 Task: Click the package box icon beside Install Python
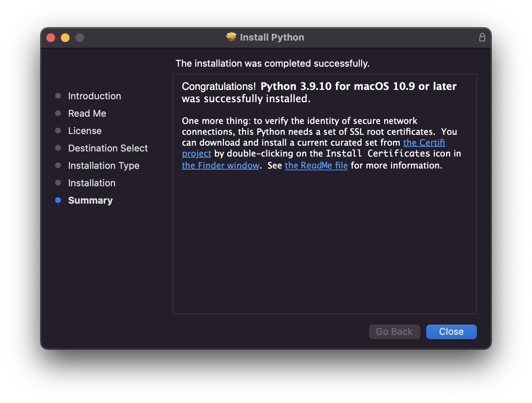pos(231,37)
